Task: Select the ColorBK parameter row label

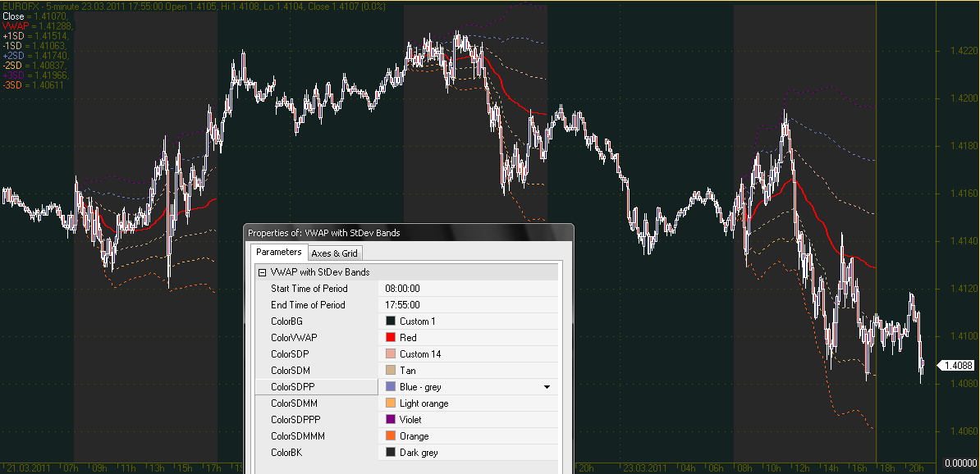Action: coord(287,453)
